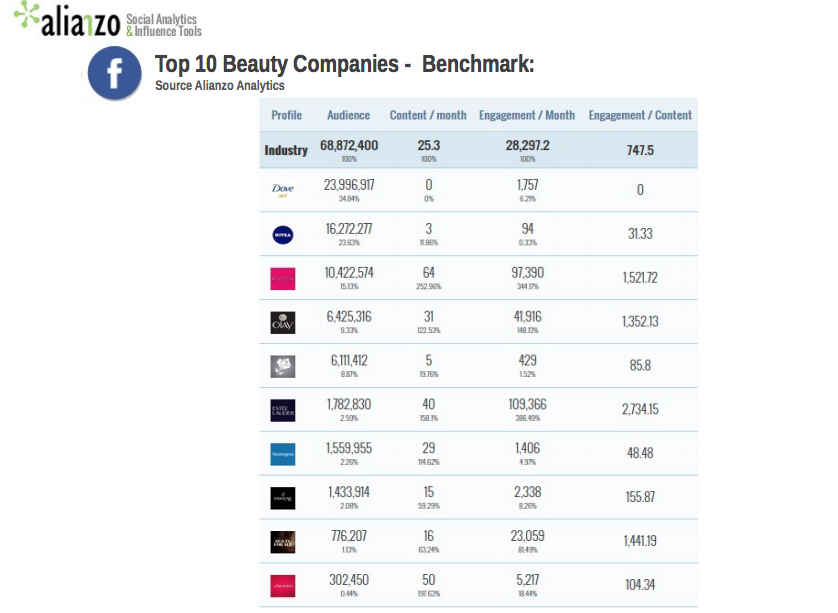Click Avon content count 64
The width and height of the screenshot is (838, 613).
(429, 273)
